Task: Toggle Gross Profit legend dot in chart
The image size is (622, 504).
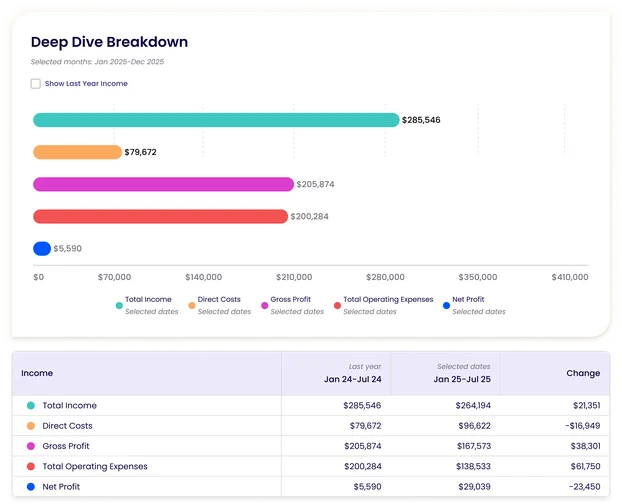Action: coord(265,306)
